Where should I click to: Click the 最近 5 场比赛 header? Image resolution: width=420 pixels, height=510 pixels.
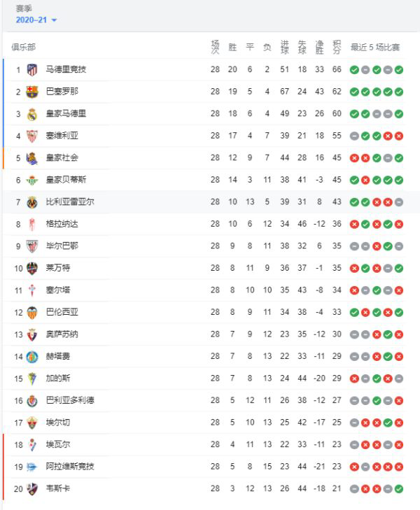click(375, 47)
